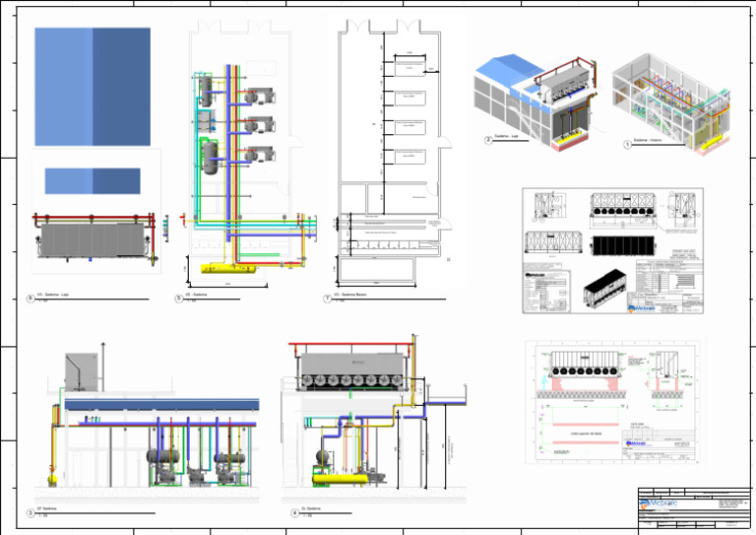This screenshot has width=756, height=535.
Task: Open the exterior isometric building view with blue roof
Action: pos(535,101)
